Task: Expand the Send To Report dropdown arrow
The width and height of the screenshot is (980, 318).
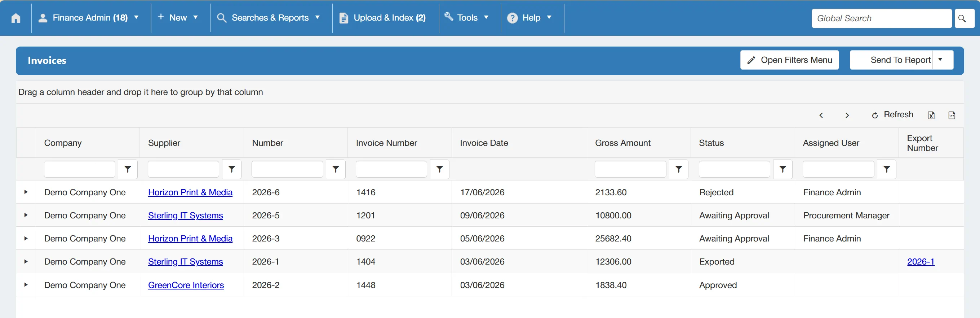Action: click(x=943, y=60)
